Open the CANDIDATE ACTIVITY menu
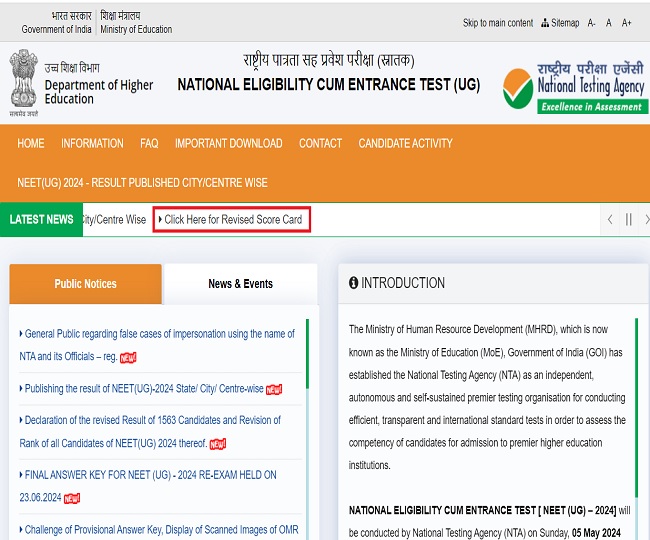Image resolution: width=650 pixels, height=540 pixels. (x=405, y=143)
